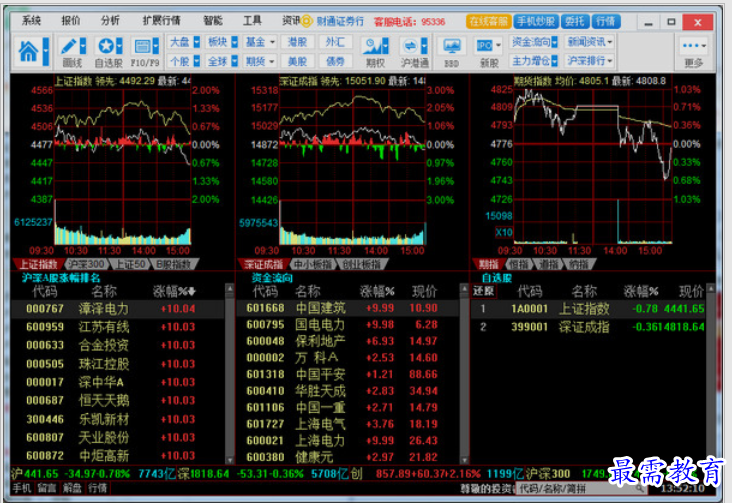Click the 沪港通 toolbar icon

tap(412, 50)
